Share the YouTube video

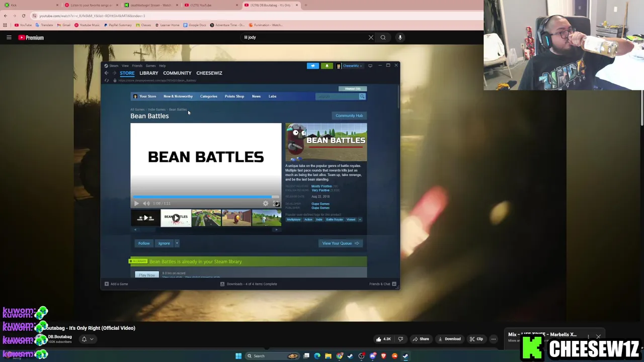point(421,339)
